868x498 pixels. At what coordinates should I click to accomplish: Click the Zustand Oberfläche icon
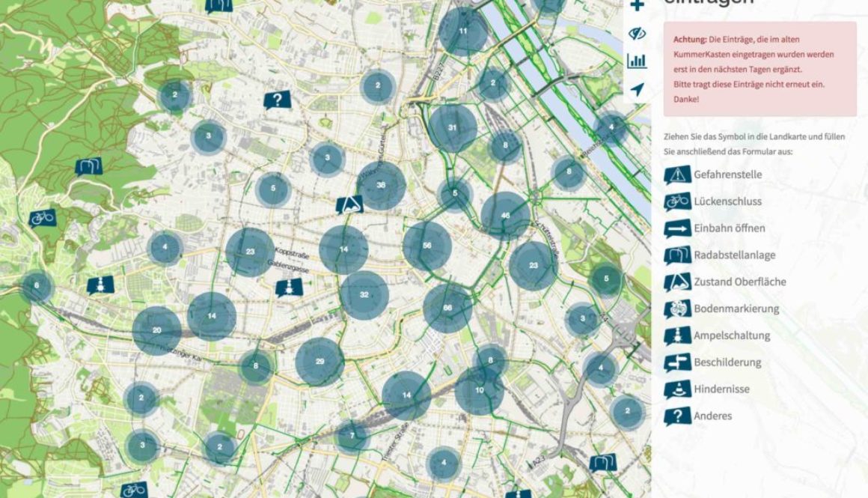pos(678,282)
